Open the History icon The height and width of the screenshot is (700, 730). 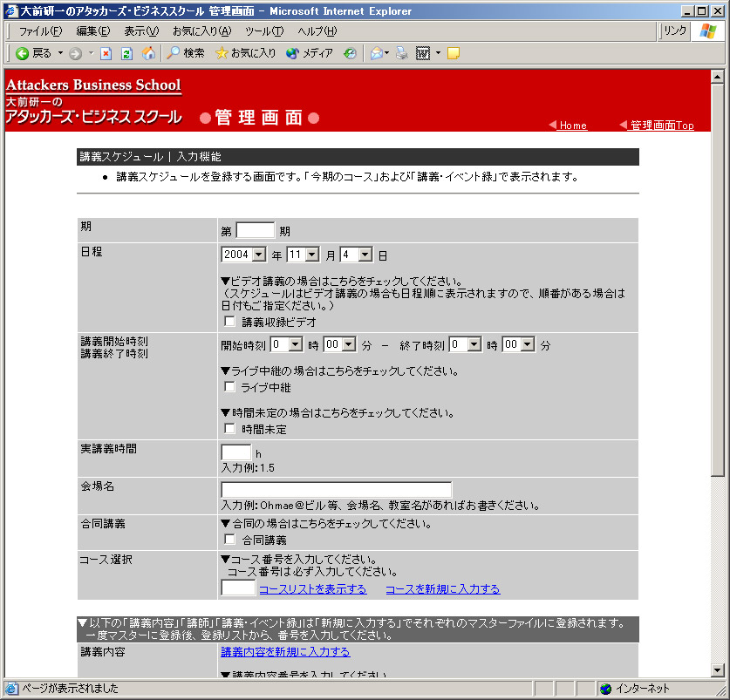point(350,53)
